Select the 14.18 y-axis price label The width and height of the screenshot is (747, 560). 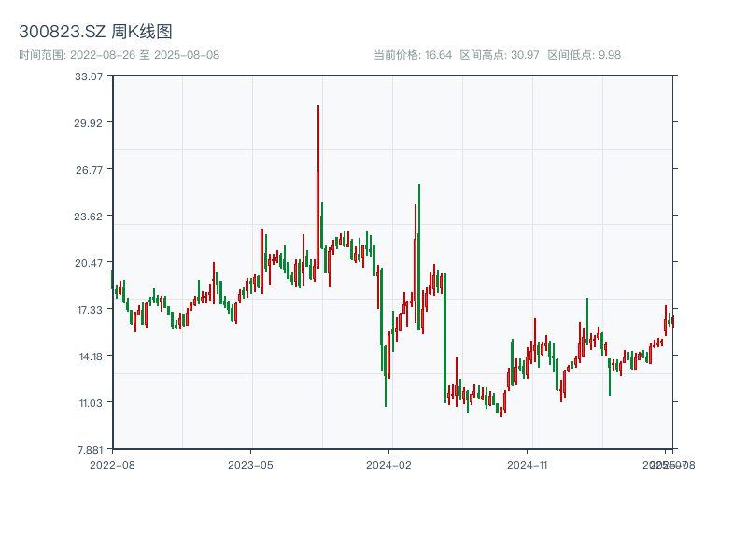[89, 356]
